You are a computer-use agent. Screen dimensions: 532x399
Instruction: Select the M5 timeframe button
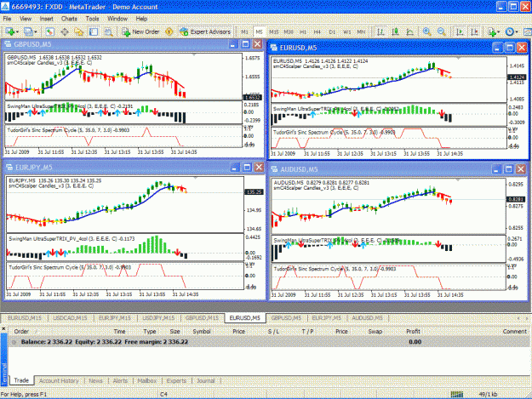click(259, 31)
